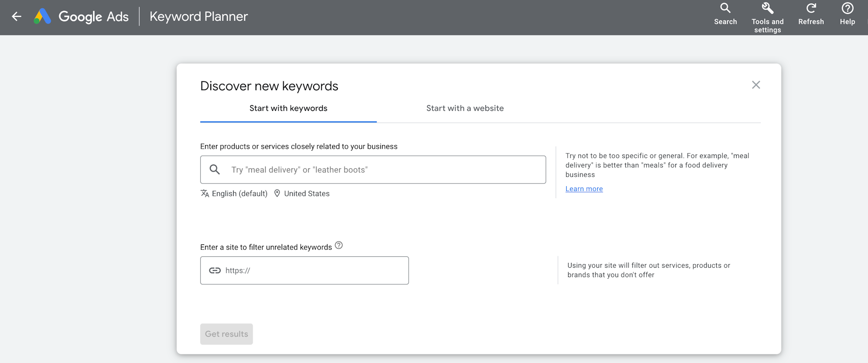Viewport: 868px width, 363px height.
Task: Click the Keyword Planner title
Action: [198, 17]
